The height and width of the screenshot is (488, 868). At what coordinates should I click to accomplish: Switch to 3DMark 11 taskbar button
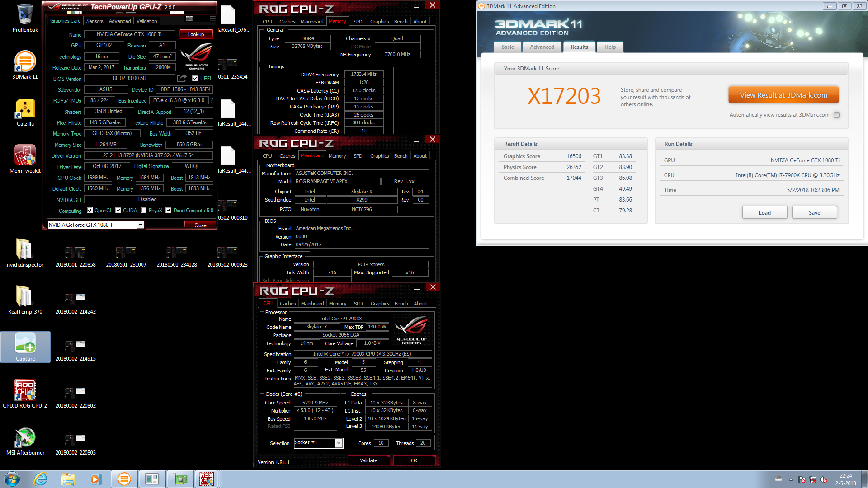(x=124, y=479)
